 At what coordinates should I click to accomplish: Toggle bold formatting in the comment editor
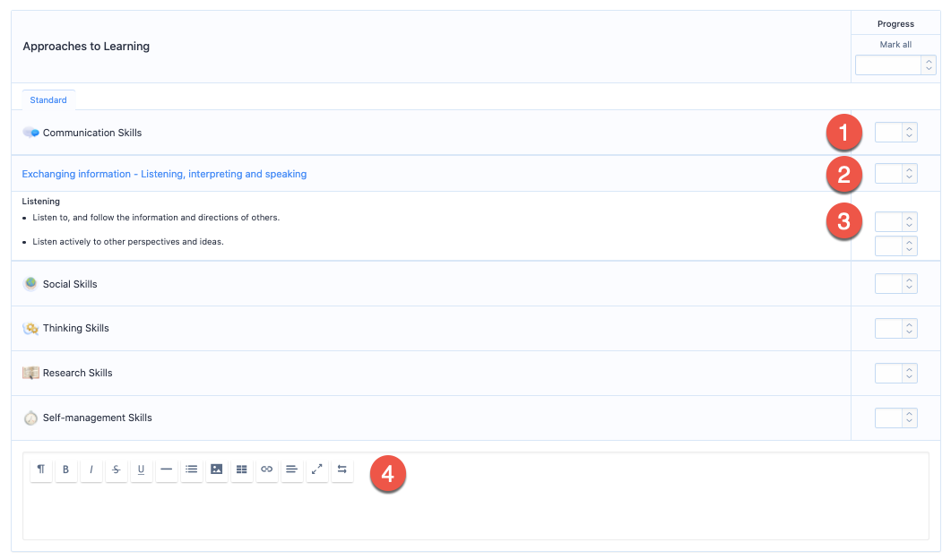(66, 470)
